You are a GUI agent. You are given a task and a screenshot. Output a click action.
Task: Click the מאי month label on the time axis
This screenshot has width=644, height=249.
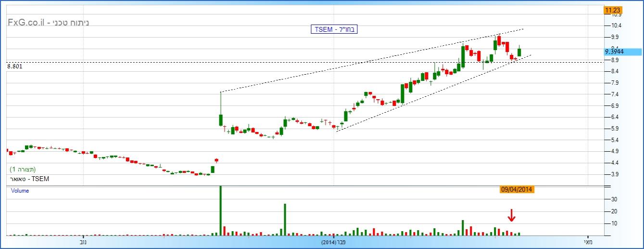coord(588,242)
